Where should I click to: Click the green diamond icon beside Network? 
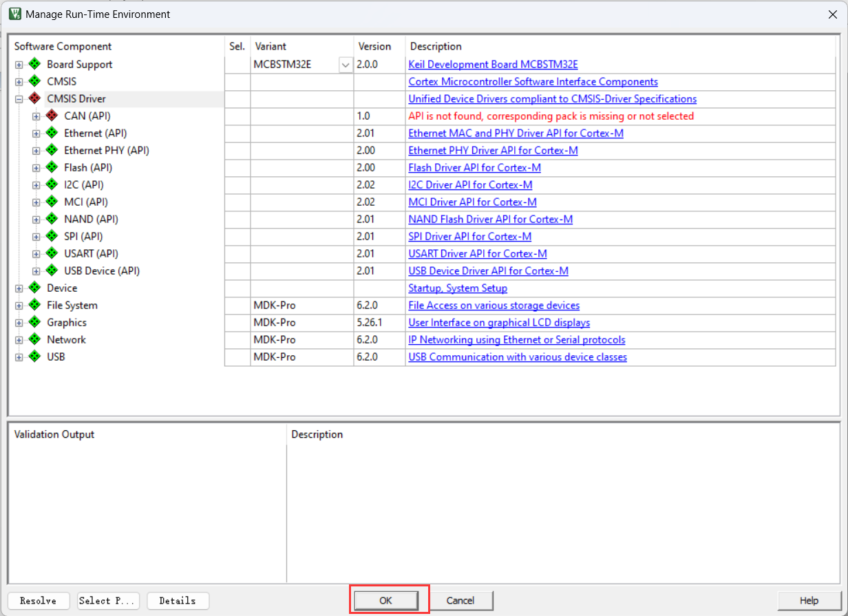click(34, 339)
